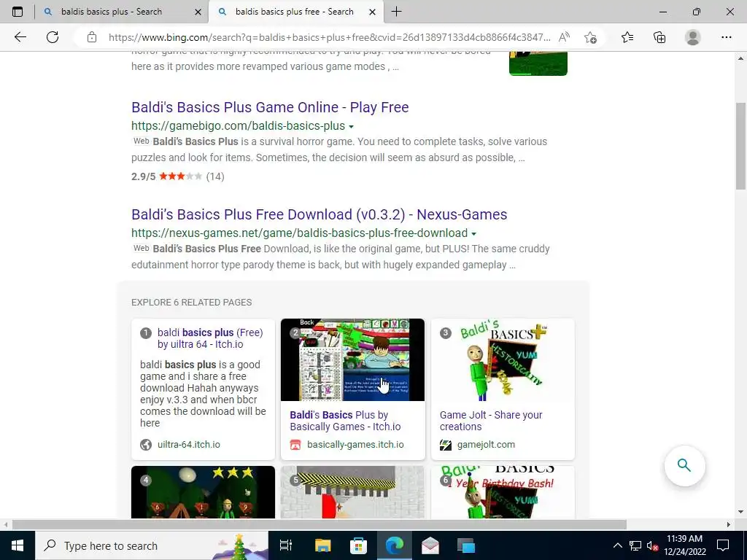Open File Explorer from the taskbar
747x560 pixels.
point(322,545)
